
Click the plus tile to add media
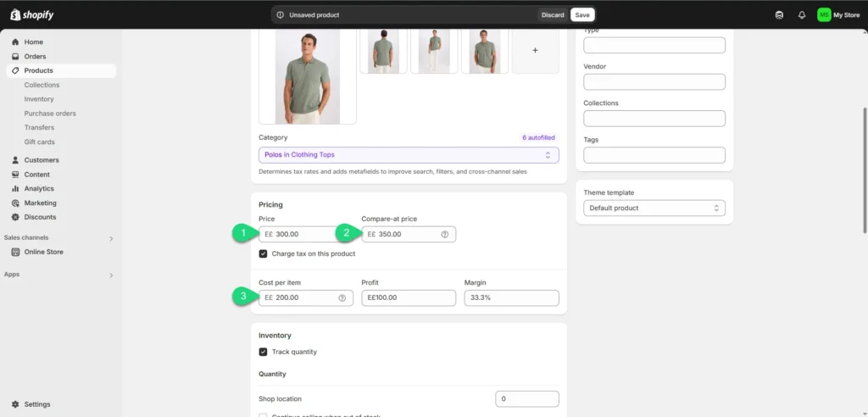point(535,51)
